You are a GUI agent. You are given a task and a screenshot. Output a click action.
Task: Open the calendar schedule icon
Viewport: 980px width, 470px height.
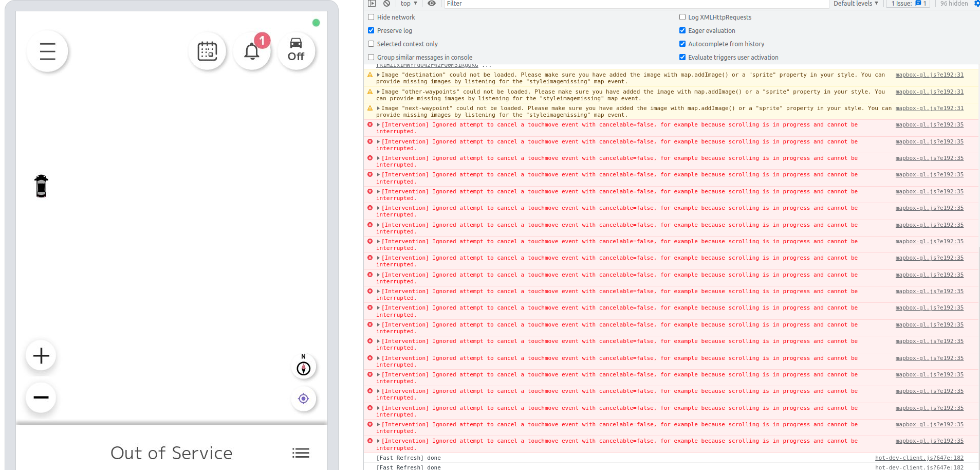207,51
